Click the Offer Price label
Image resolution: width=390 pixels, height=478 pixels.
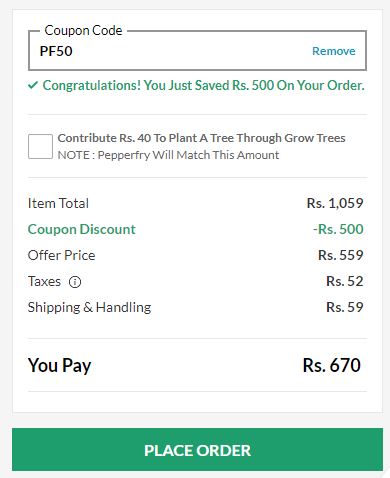(62, 255)
